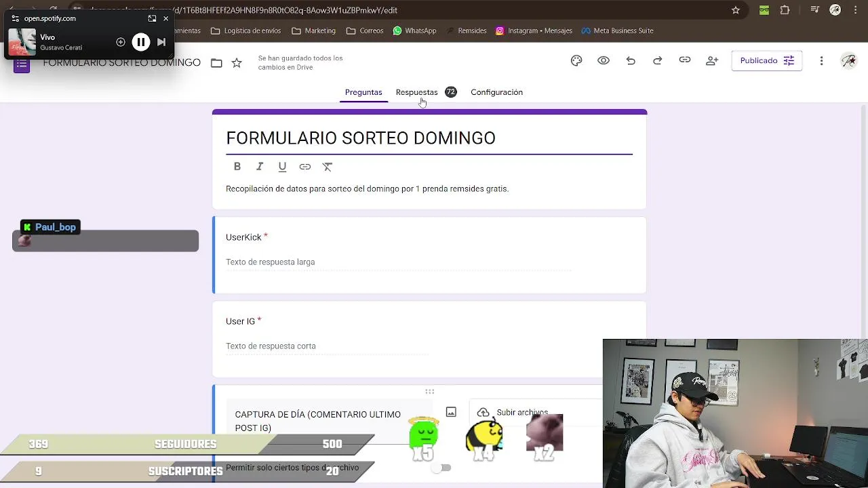Open the Forms more options three-dot menu
Screen dimensions: 868x488
pyautogui.click(x=821, y=61)
